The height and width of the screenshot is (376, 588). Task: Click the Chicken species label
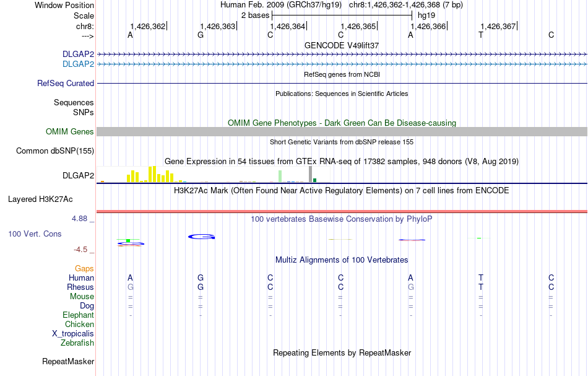79,324
